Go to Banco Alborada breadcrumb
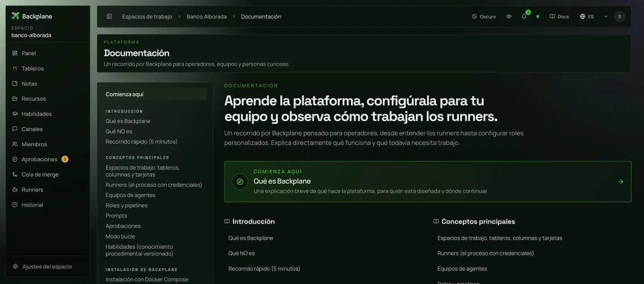This screenshot has width=644, height=284. (x=207, y=17)
